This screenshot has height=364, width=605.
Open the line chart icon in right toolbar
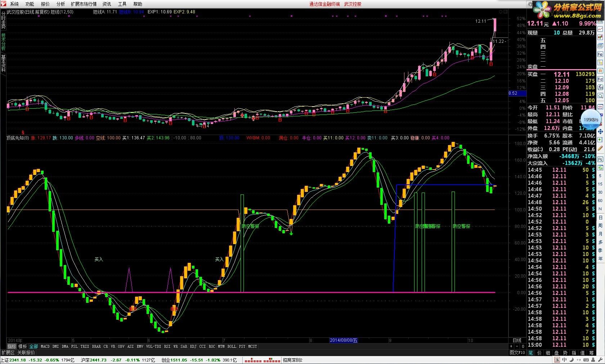[x=600, y=29]
